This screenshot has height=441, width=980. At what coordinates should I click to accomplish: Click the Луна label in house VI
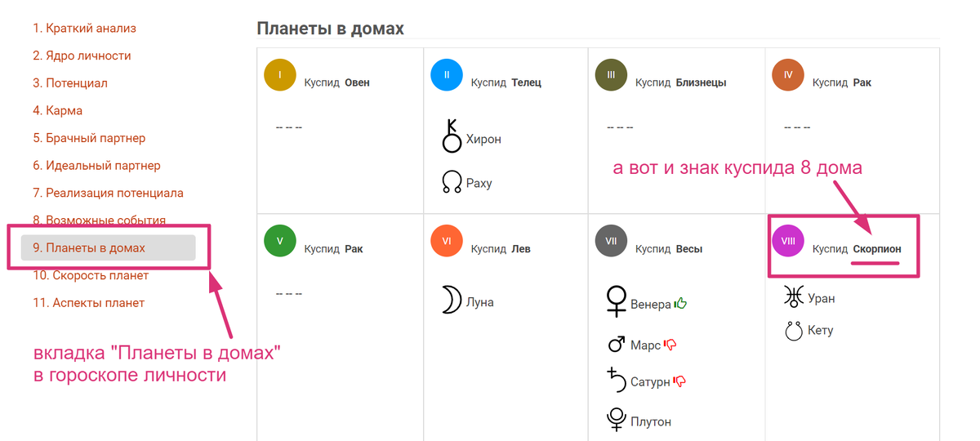pos(479,303)
